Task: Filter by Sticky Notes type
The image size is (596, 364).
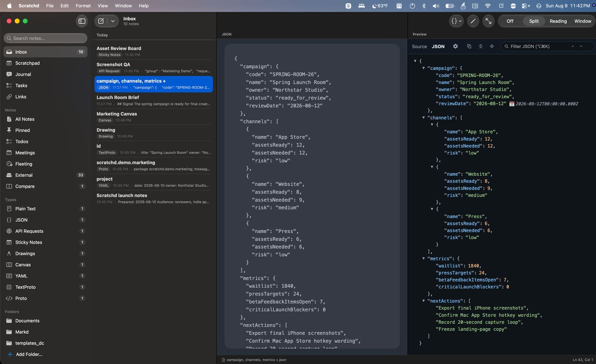Action: tap(46, 242)
